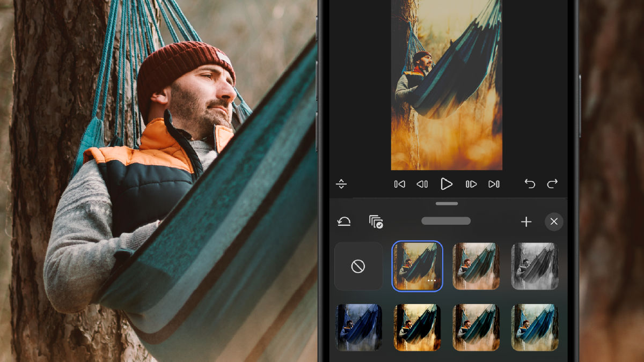Tap the panel drag handle bar

(x=447, y=204)
